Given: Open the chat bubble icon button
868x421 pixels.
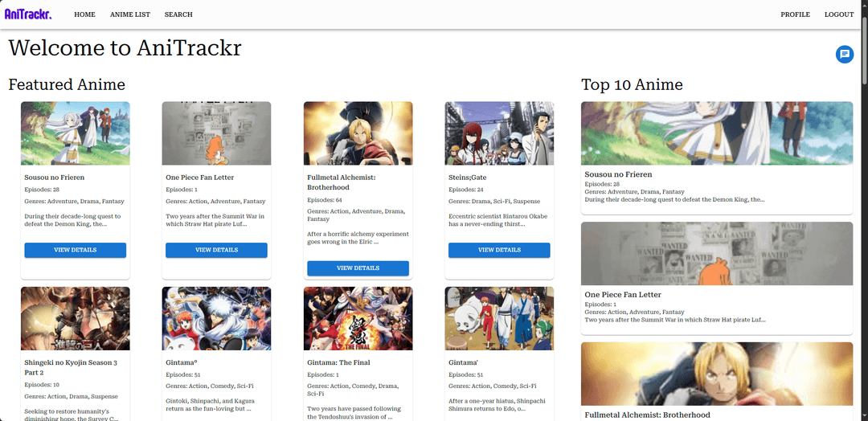Looking at the screenshot, I should [844, 54].
